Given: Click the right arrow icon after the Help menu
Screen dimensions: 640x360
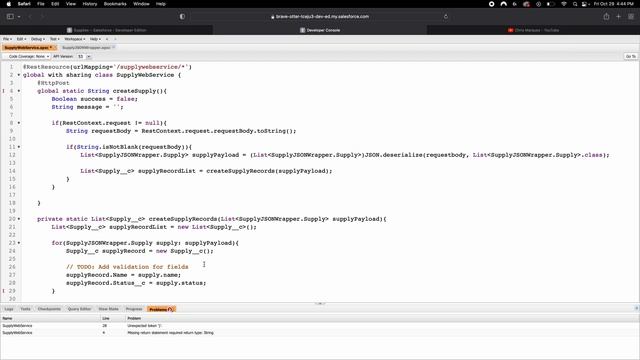Looking at the screenshot, I should click(115, 39).
